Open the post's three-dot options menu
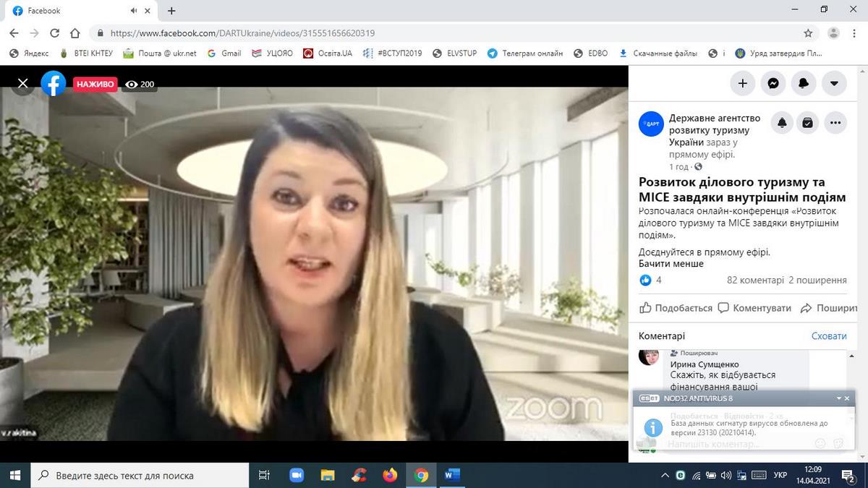The height and width of the screenshot is (488, 868). (835, 123)
